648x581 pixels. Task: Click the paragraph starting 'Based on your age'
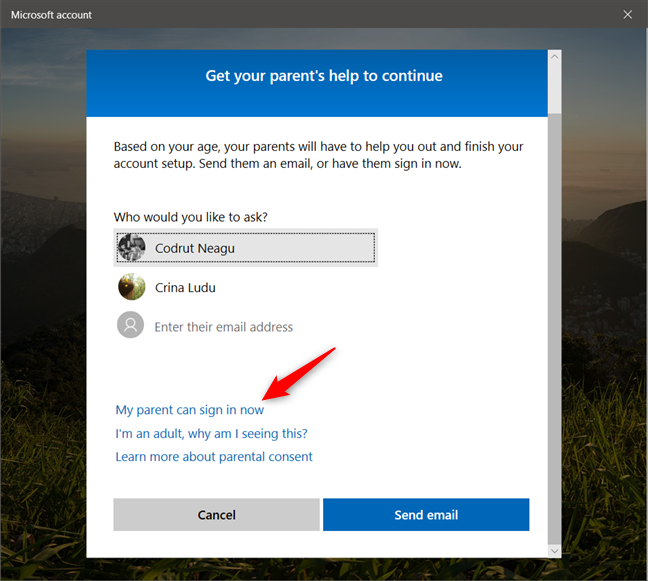point(318,155)
